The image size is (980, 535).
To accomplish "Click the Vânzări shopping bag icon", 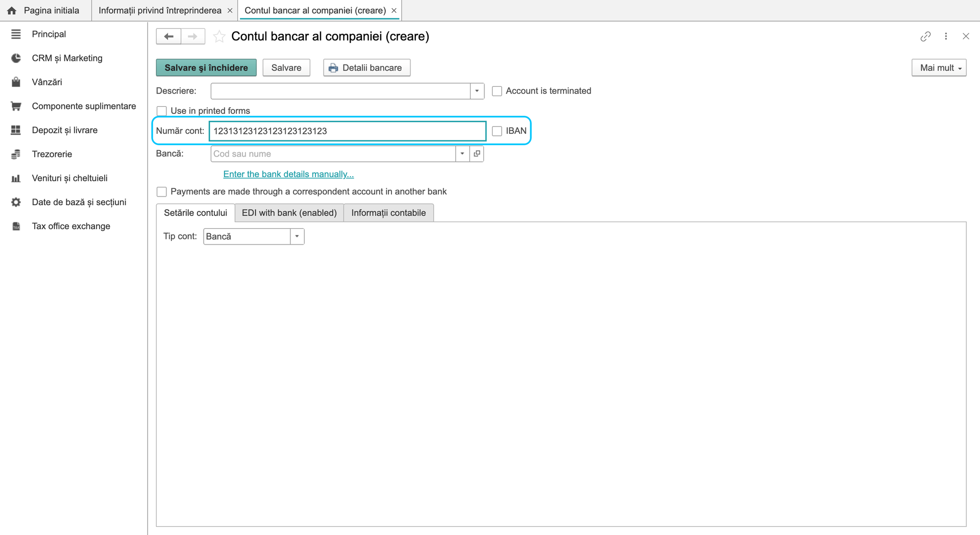I will [x=16, y=82].
